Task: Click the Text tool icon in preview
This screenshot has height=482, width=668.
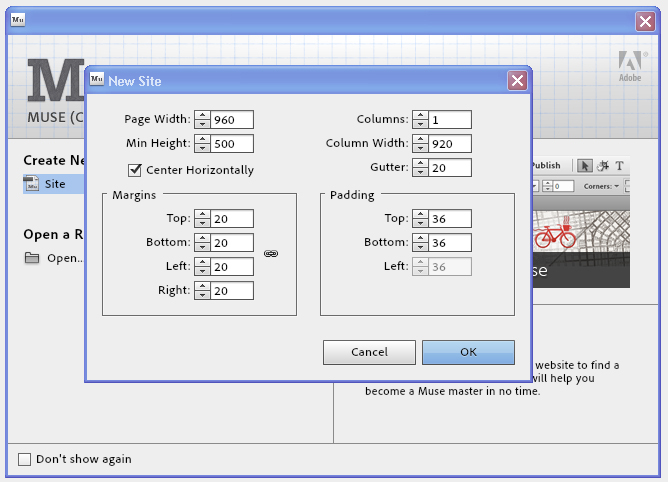Action: (619, 166)
